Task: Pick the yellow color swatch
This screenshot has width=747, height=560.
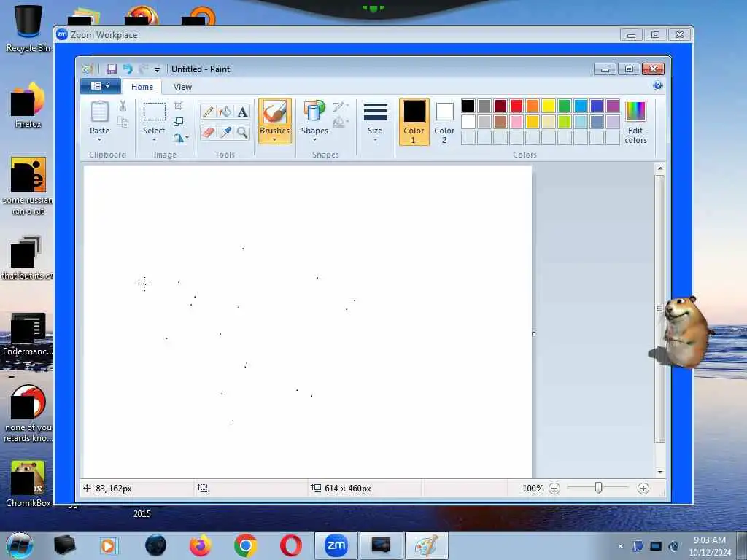Action: [x=549, y=106]
